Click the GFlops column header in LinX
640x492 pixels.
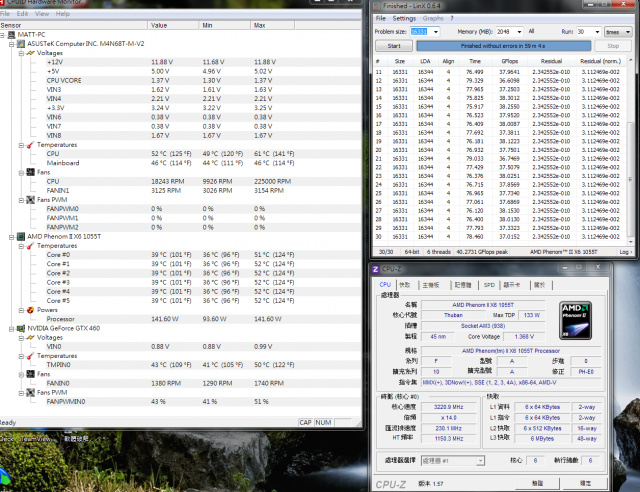click(x=510, y=61)
